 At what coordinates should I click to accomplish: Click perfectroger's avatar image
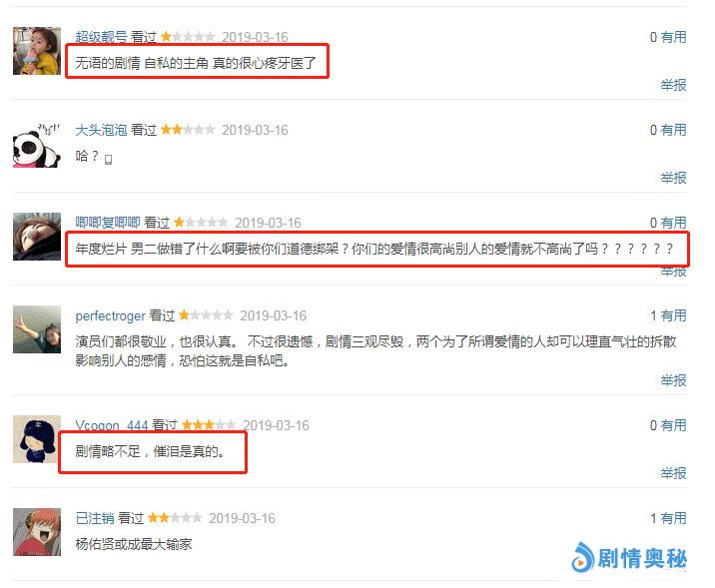[x=37, y=329]
